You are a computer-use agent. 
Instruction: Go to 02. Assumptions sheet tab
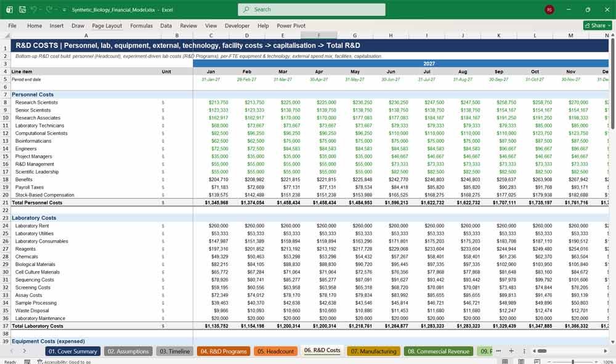pyautogui.click(x=129, y=351)
